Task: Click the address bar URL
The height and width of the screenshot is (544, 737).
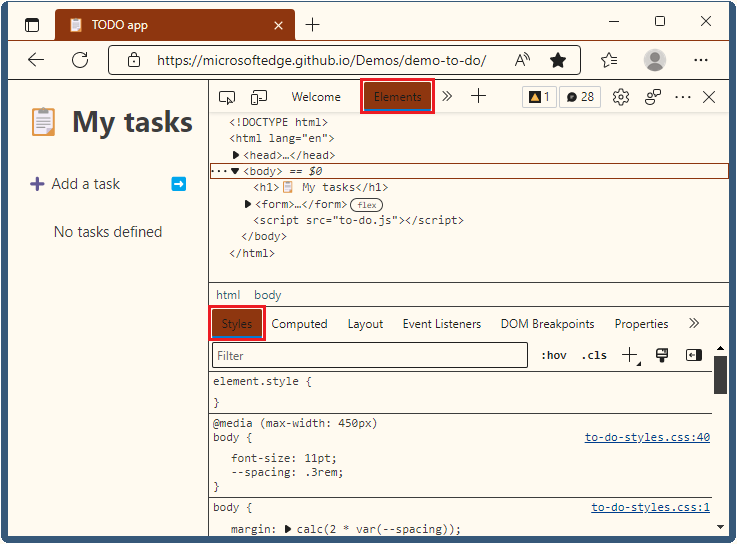Action: [x=321, y=60]
